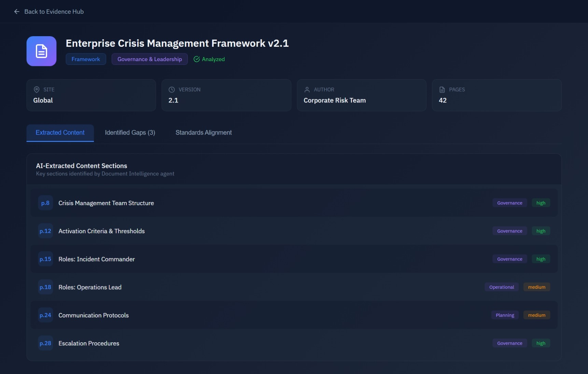588x374 pixels.
Task: Click the Version clock icon
Action: click(172, 90)
